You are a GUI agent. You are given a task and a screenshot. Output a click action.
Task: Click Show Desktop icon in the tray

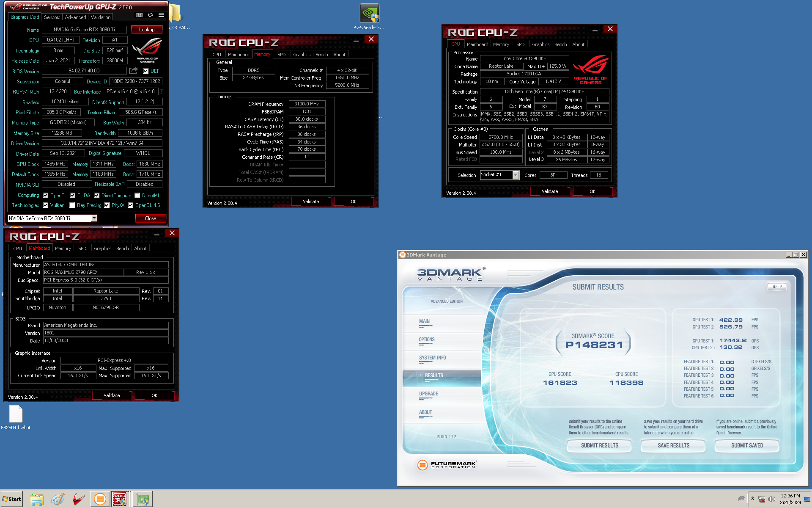click(x=807, y=499)
